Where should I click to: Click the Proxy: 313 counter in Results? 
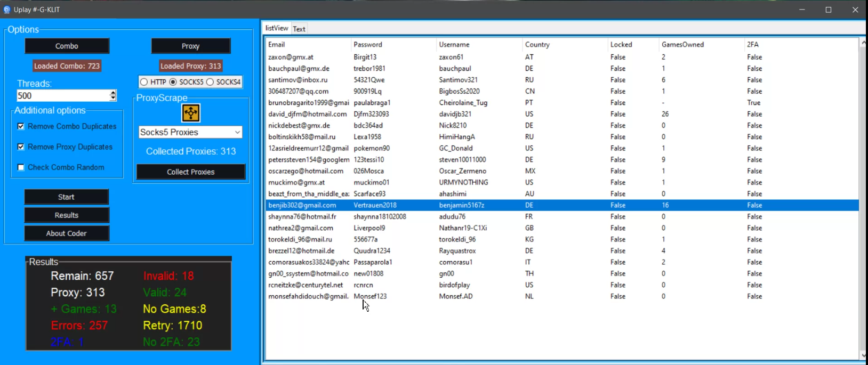tap(78, 293)
